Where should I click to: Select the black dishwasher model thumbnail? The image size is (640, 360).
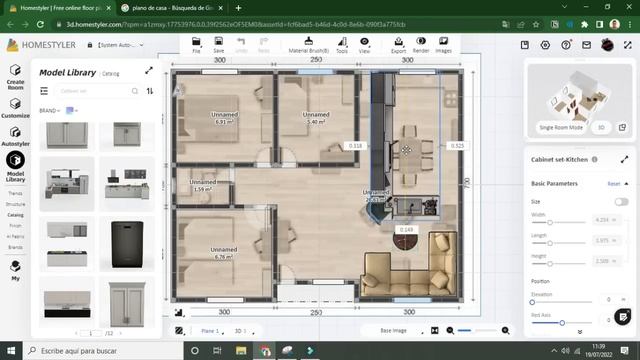(127, 244)
